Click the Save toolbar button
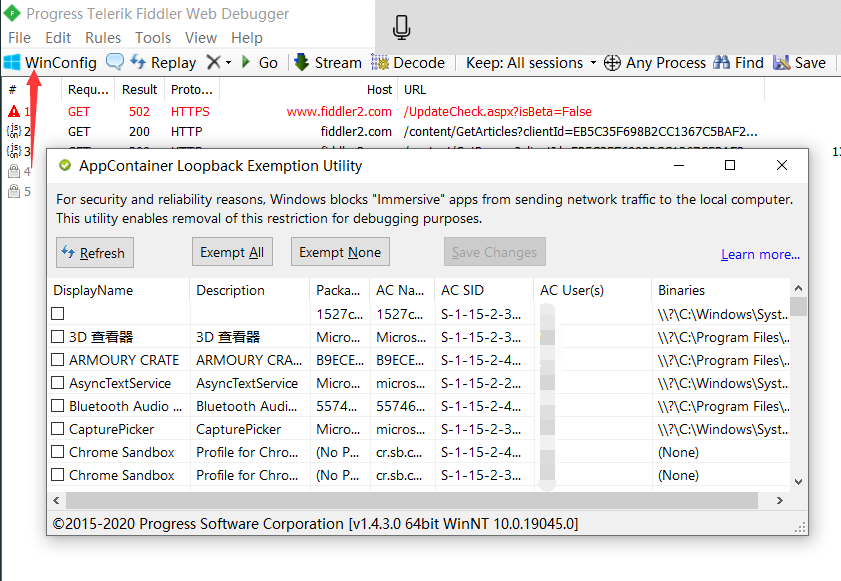841x581 pixels. [800, 63]
